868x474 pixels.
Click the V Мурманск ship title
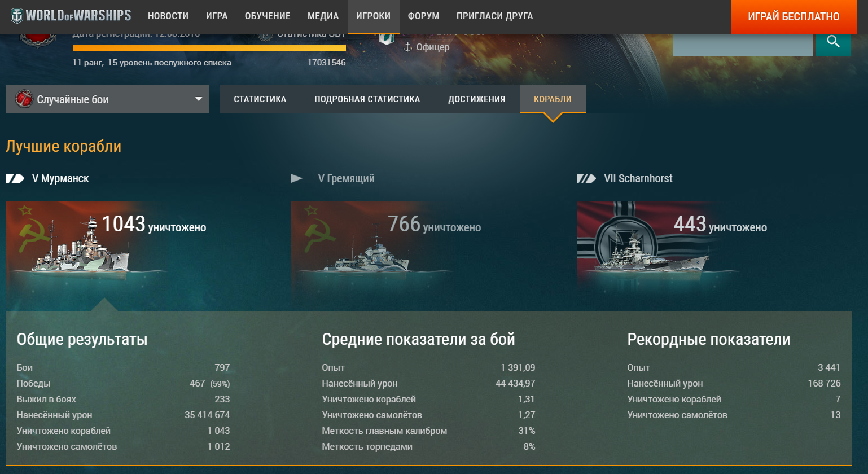click(60, 178)
